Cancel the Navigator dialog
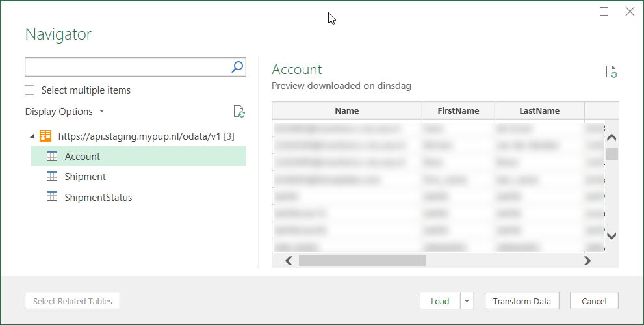The width and height of the screenshot is (644, 325). pyautogui.click(x=594, y=301)
